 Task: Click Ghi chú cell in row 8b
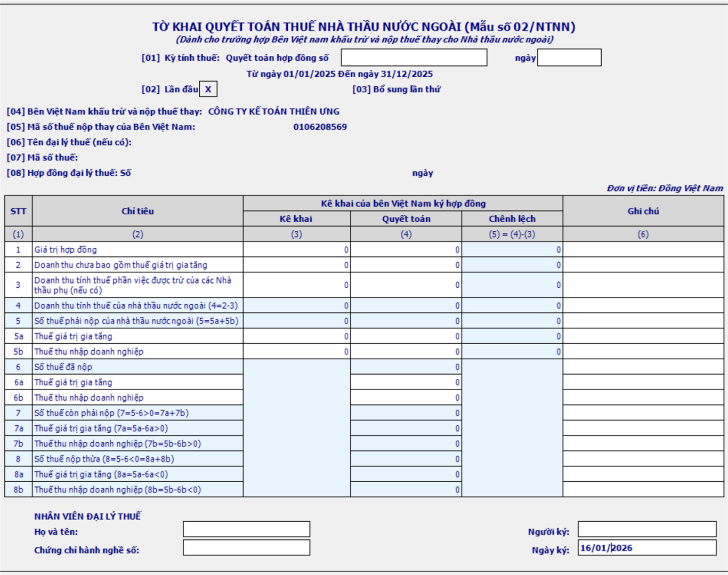[x=643, y=490]
